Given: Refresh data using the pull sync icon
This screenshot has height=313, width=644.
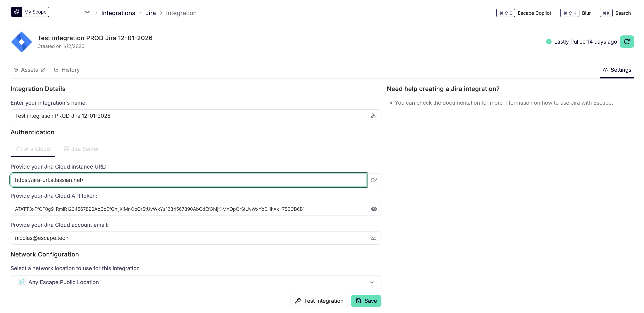Looking at the screenshot, I should point(627,41).
